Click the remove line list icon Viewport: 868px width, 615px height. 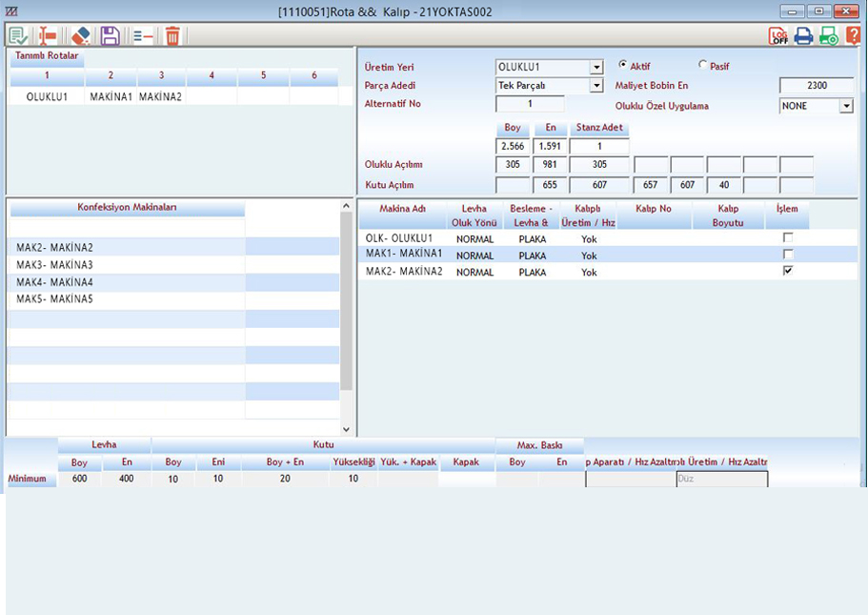click(x=143, y=36)
